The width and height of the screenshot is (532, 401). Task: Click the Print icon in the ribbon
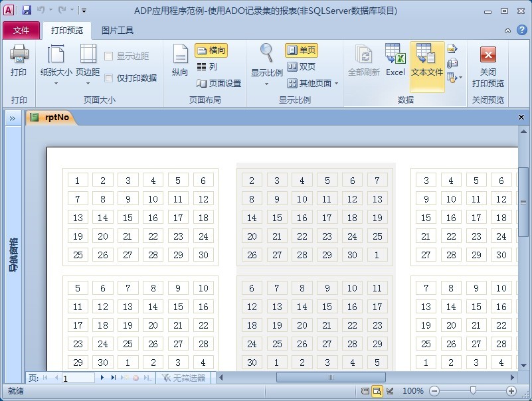(19, 60)
